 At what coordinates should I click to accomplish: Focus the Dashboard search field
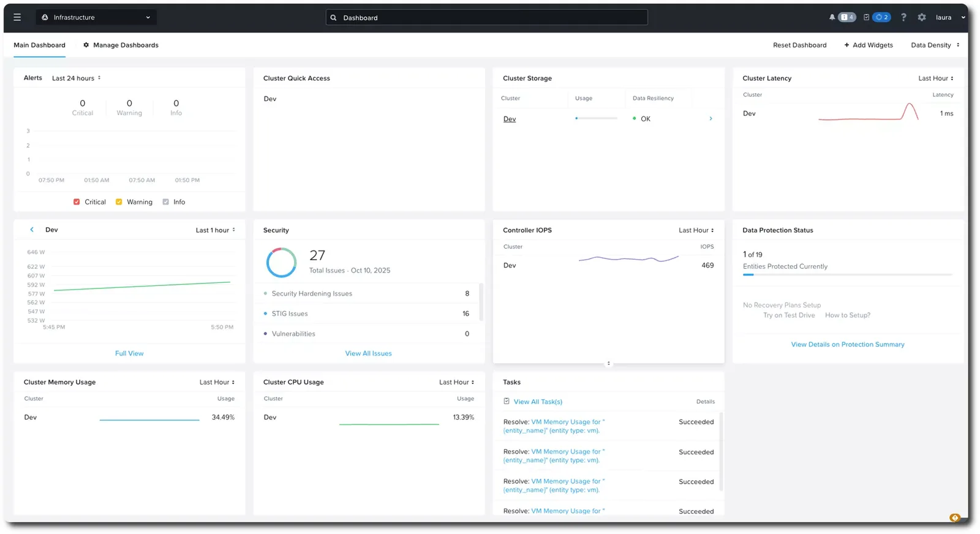click(x=487, y=18)
